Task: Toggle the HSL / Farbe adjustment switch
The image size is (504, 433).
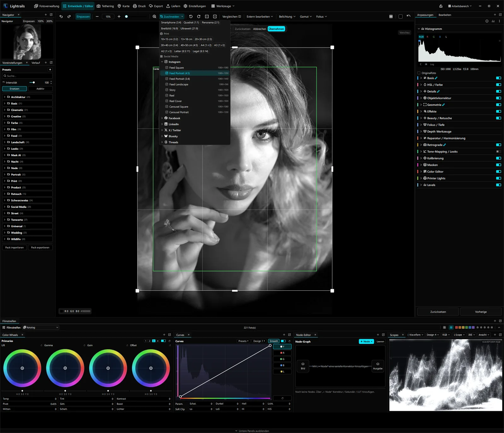Action: 498,85
